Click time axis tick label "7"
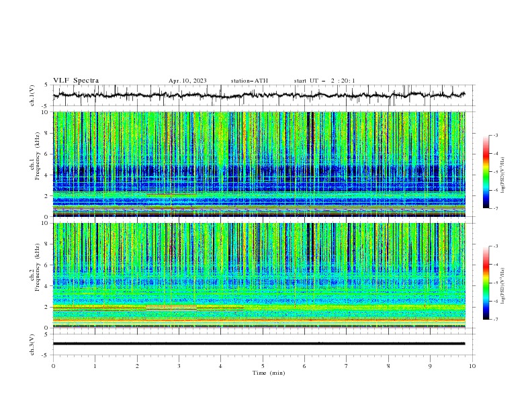Viewport: 532px width, 411px height. click(x=347, y=366)
